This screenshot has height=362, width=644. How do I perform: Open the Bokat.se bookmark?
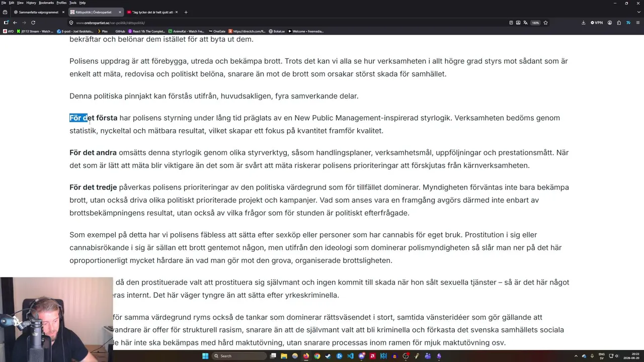click(277, 31)
